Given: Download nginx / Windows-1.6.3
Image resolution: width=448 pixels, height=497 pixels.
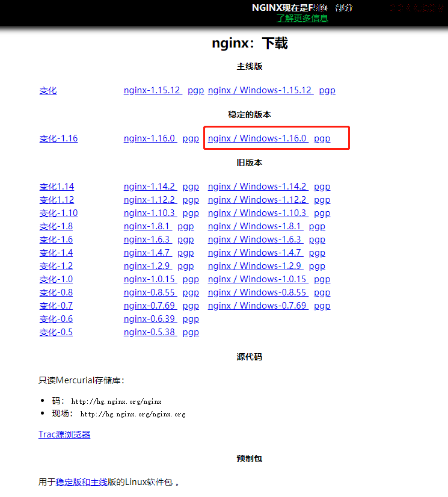Looking at the screenshot, I should (x=256, y=240).
